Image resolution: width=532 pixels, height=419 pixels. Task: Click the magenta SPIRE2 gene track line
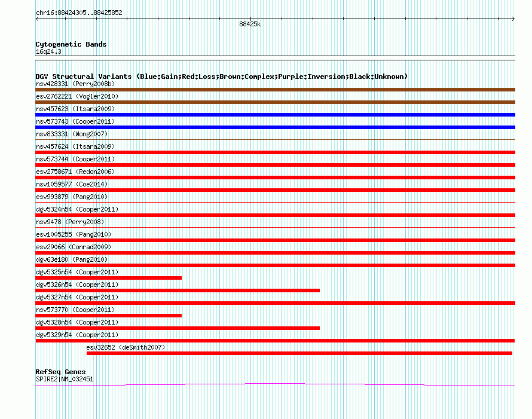[275, 384]
